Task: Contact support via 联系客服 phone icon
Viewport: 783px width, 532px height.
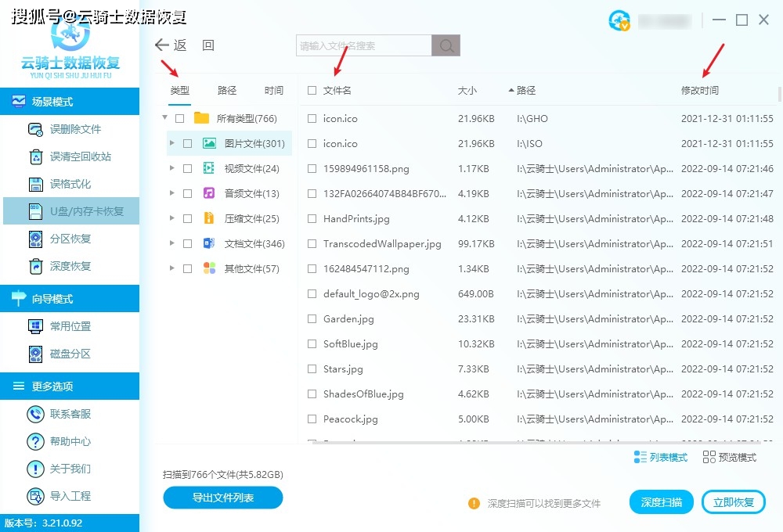Action: [35, 414]
